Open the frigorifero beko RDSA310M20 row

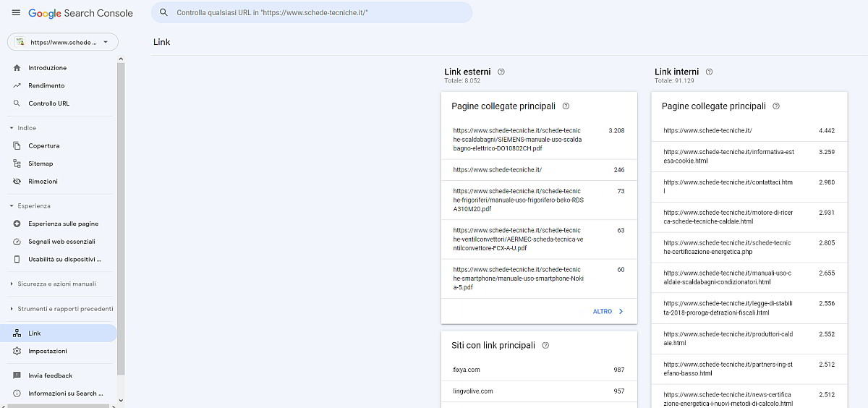click(539, 200)
